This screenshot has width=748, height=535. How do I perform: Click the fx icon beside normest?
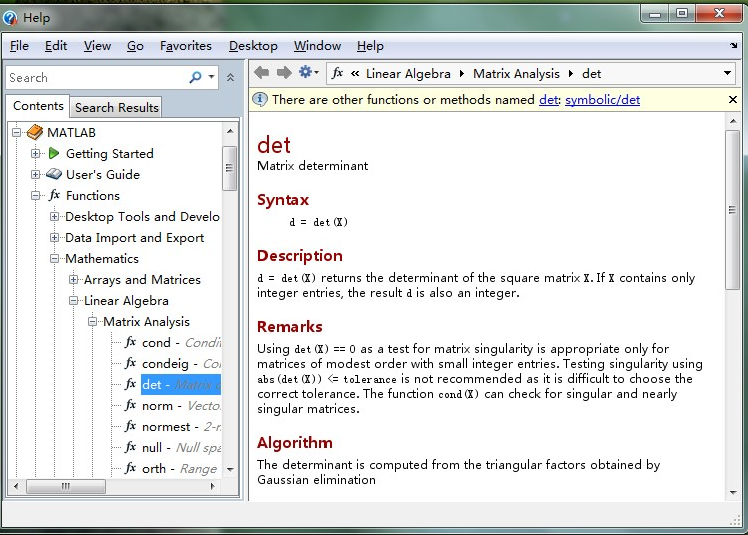click(131, 426)
